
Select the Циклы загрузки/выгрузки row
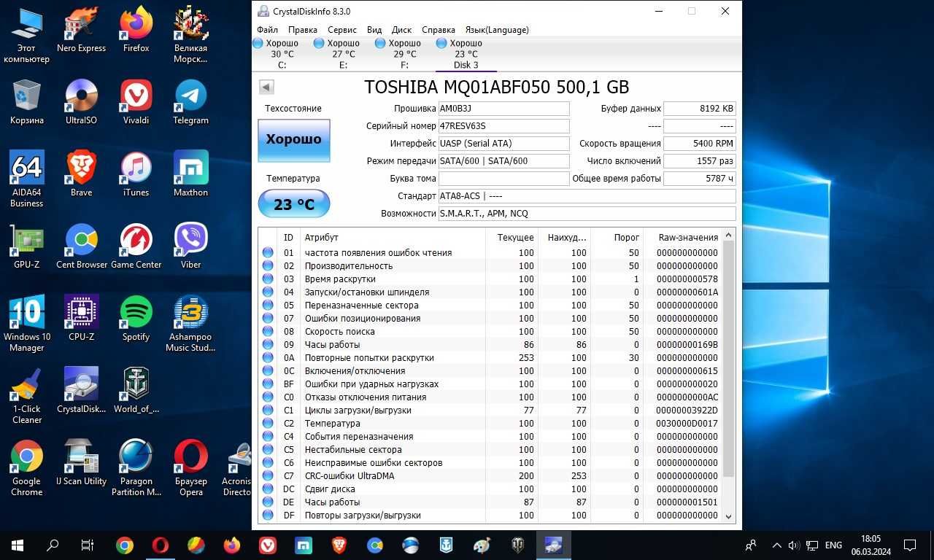click(490, 411)
